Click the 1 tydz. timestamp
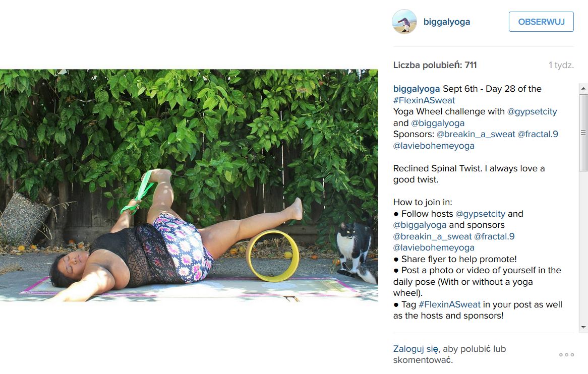The image size is (588, 374). coord(561,65)
